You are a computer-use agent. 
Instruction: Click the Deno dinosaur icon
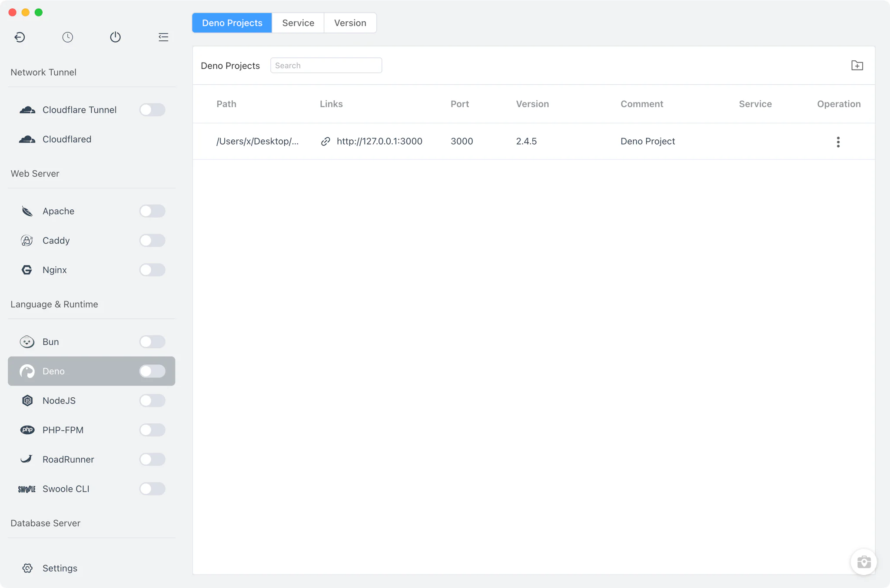coord(27,371)
